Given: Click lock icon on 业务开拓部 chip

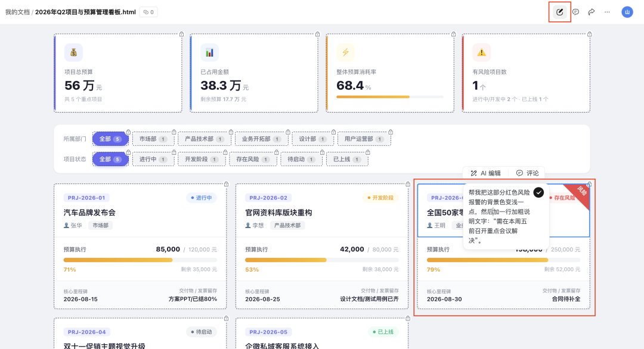Looking at the screenshot, I should pyautogui.click(x=288, y=132).
